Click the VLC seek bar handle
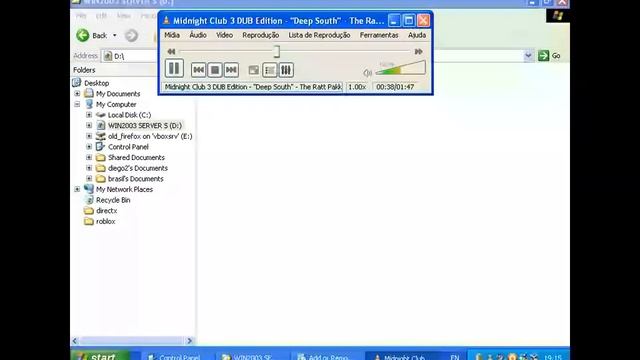 pyautogui.click(x=277, y=51)
